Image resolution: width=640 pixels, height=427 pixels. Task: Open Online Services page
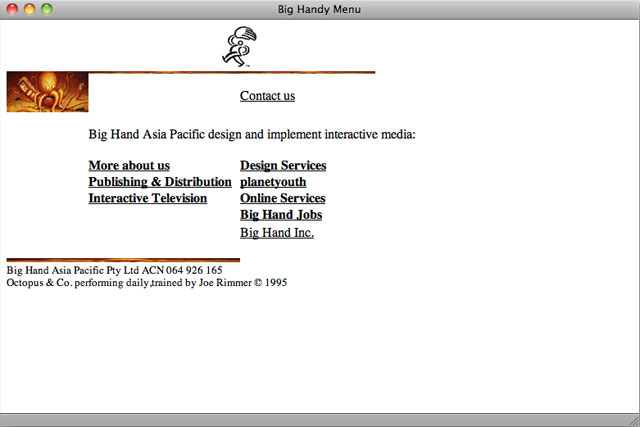(x=282, y=198)
